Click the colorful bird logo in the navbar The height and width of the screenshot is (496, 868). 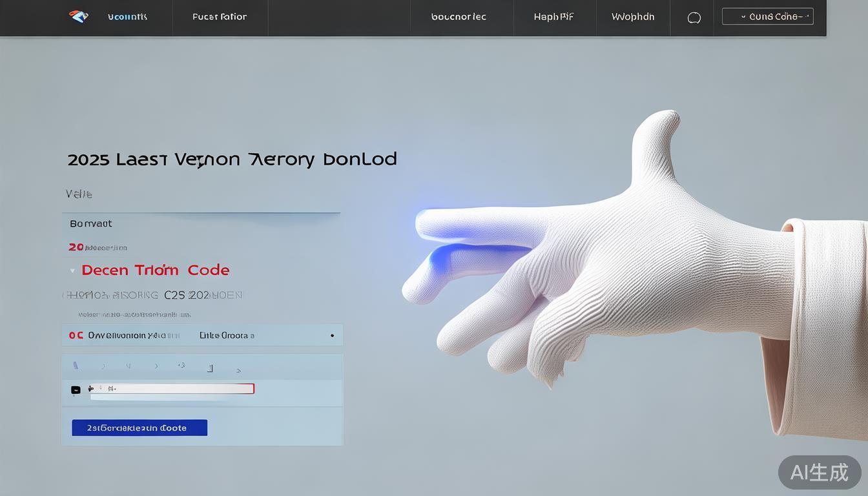(x=79, y=17)
